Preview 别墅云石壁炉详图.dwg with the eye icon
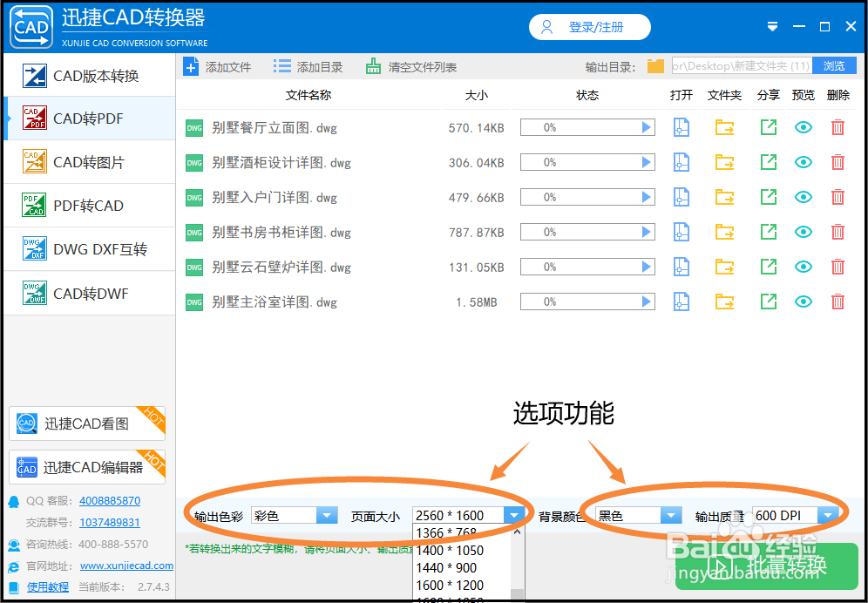 (803, 267)
